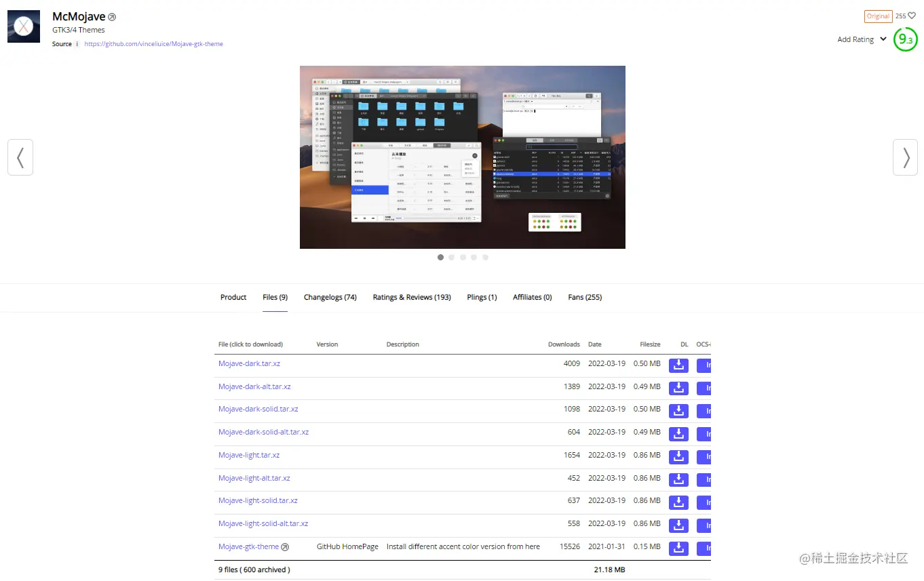Click the 21.18 MB total filesize
Screen dimensions: 924x581
pos(609,570)
